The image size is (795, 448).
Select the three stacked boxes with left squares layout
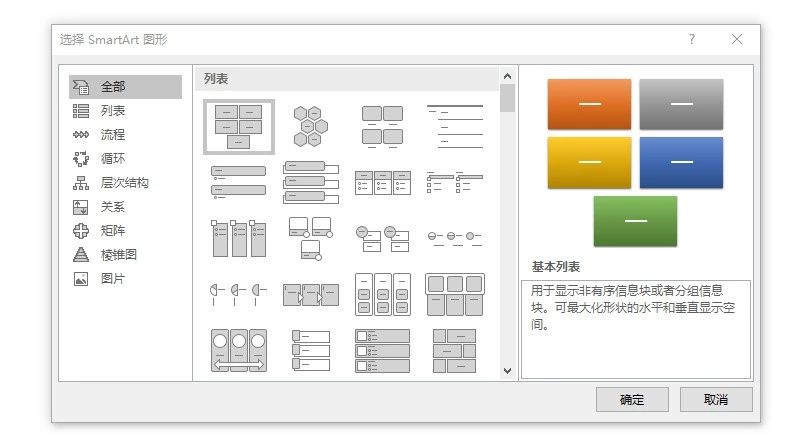pyautogui.click(x=310, y=350)
